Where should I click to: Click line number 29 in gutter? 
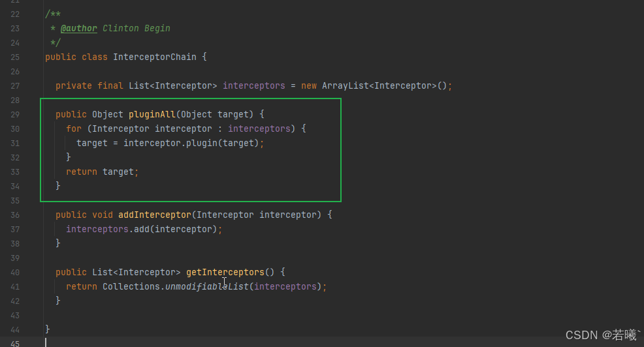[15, 114]
